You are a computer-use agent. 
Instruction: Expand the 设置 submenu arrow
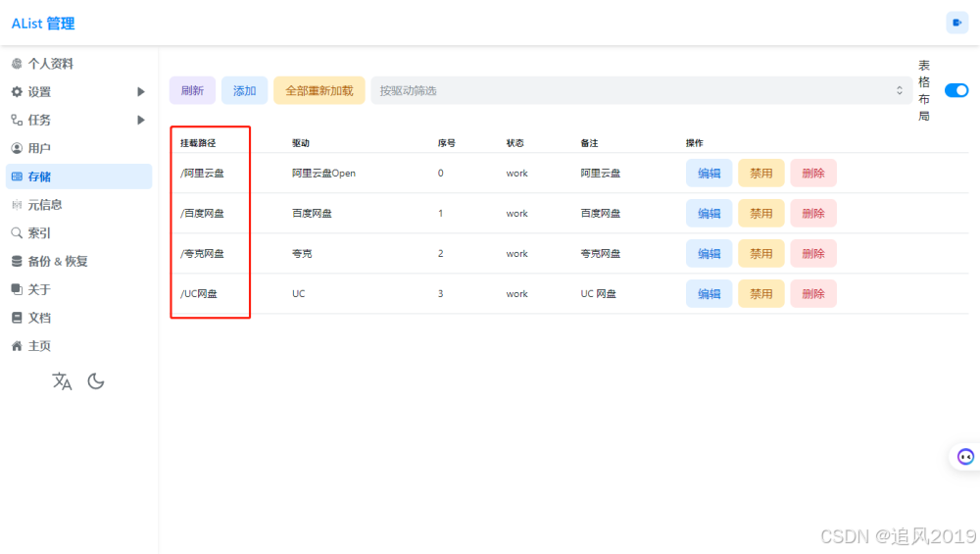(140, 92)
